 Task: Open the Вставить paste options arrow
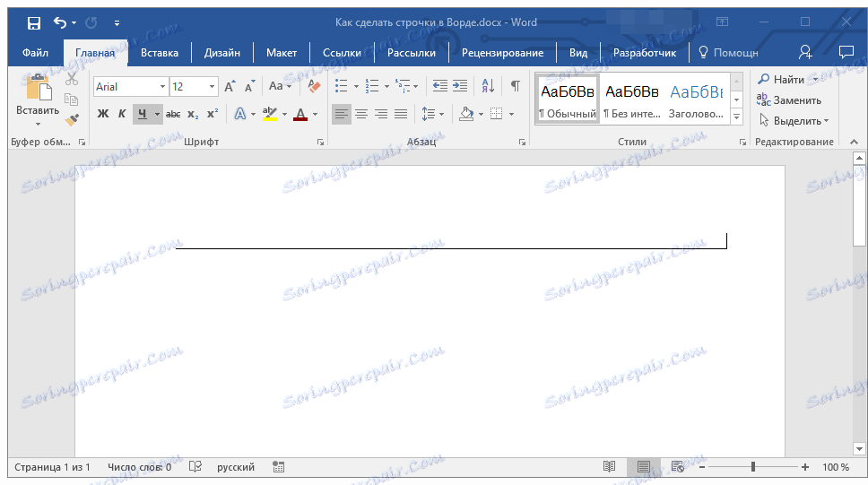point(38,124)
